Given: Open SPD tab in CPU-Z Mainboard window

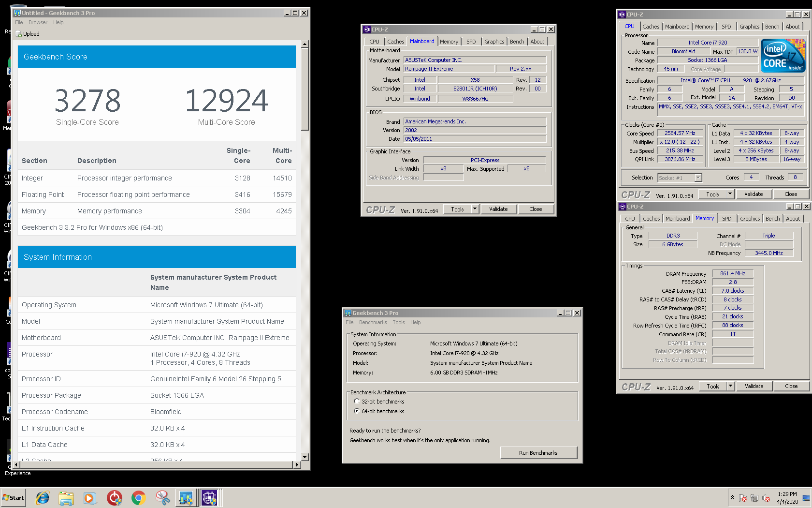Looking at the screenshot, I should 471,42.
